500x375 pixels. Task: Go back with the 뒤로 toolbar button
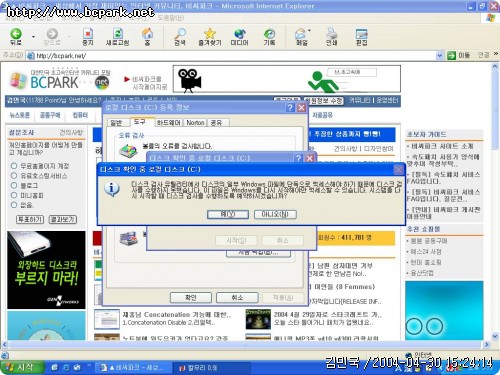coord(16,36)
